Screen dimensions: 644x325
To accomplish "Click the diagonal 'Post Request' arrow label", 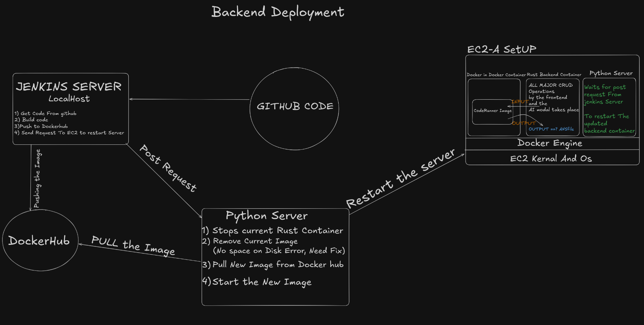I will pos(168,168).
